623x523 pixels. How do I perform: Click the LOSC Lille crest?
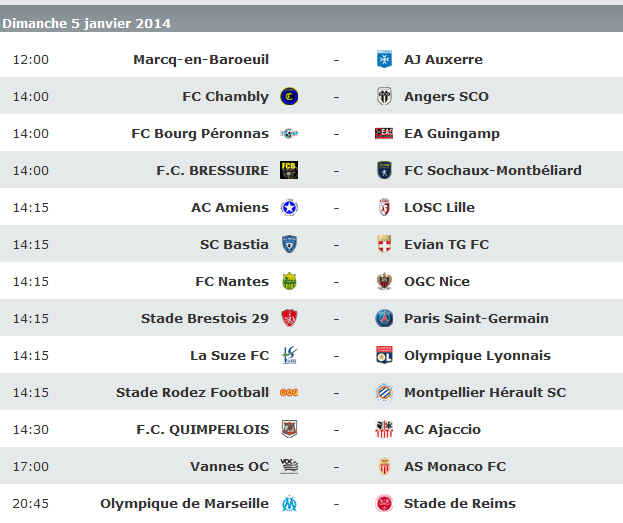pyautogui.click(x=384, y=207)
